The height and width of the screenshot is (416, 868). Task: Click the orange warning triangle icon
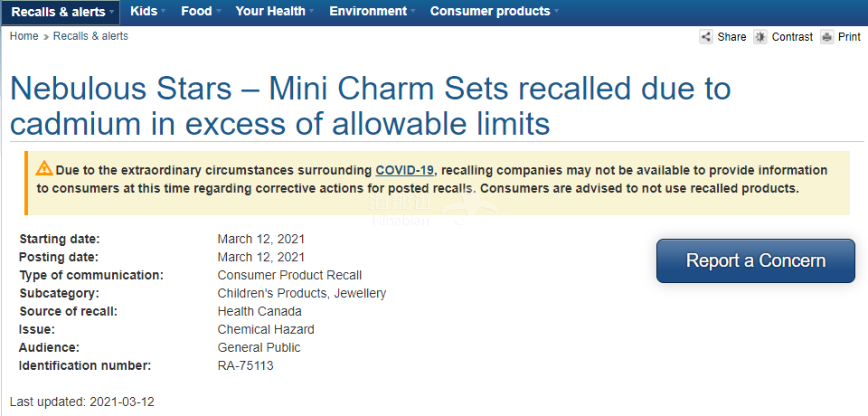tap(44, 168)
